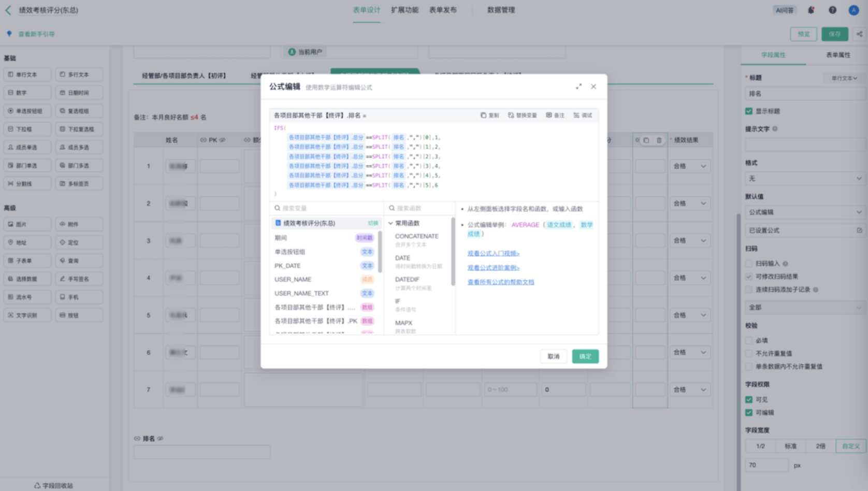Toggle the 可见 permission checkbox

tap(749, 399)
